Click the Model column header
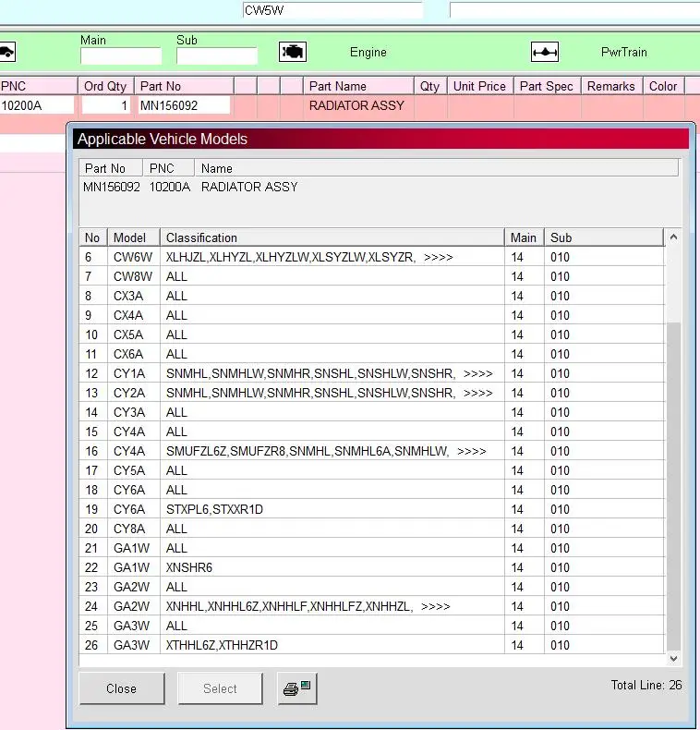This screenshot has height=730, width=700. pos(134,237)
